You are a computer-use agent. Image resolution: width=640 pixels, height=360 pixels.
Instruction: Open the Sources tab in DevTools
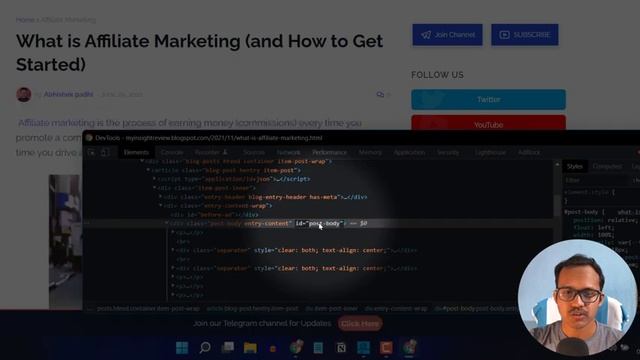(254, 153)
